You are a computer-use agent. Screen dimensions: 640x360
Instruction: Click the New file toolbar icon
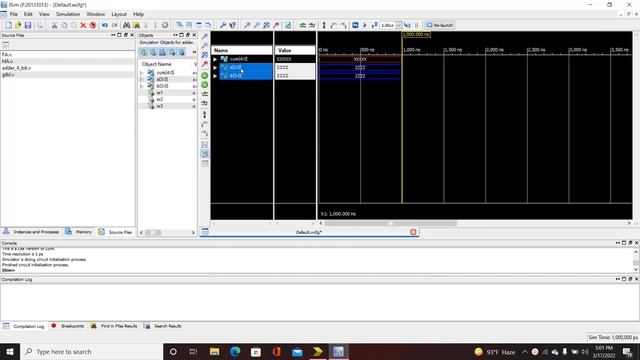[x=8, y=25]
